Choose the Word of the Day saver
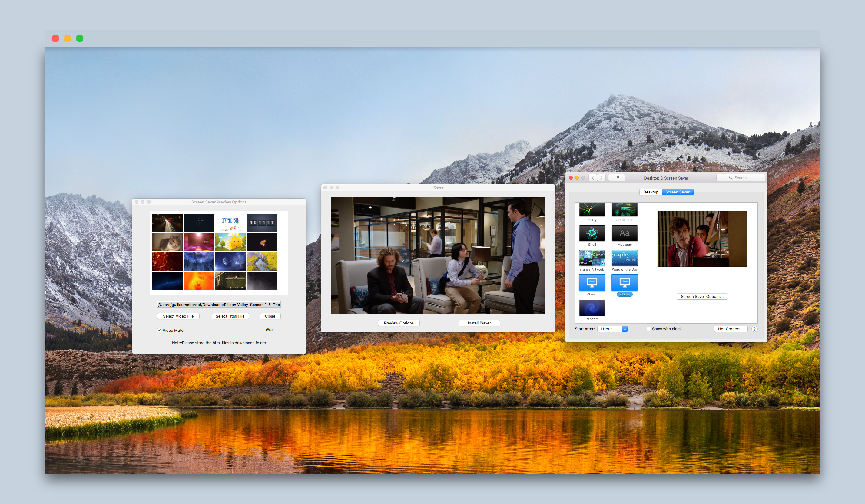 pos(625,258)
